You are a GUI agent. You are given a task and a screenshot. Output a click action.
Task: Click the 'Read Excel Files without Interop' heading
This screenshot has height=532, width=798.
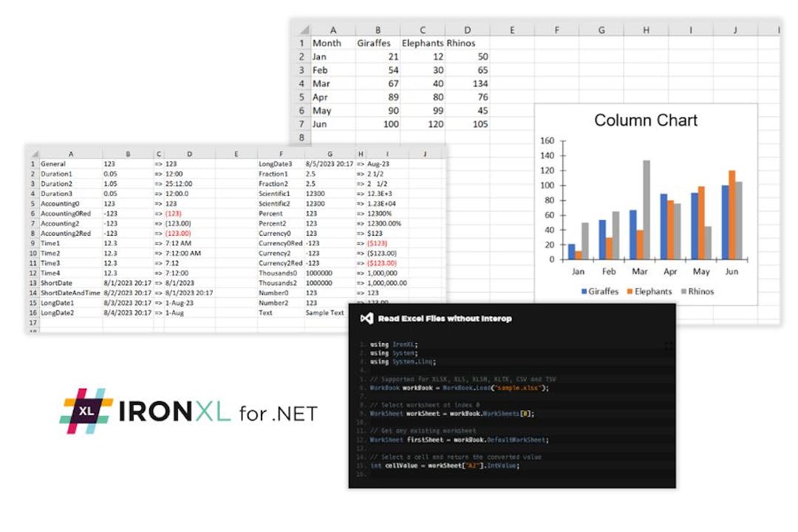click(444, 318)
